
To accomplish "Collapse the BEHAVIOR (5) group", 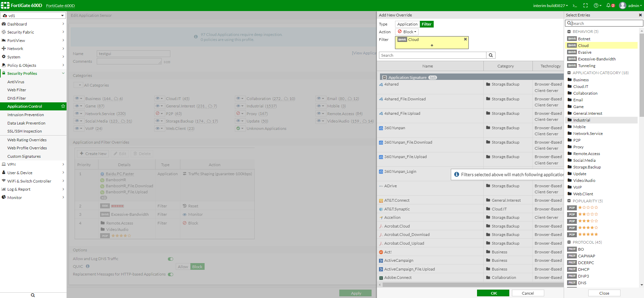I will pyautogui.click(x=569, y=32).
